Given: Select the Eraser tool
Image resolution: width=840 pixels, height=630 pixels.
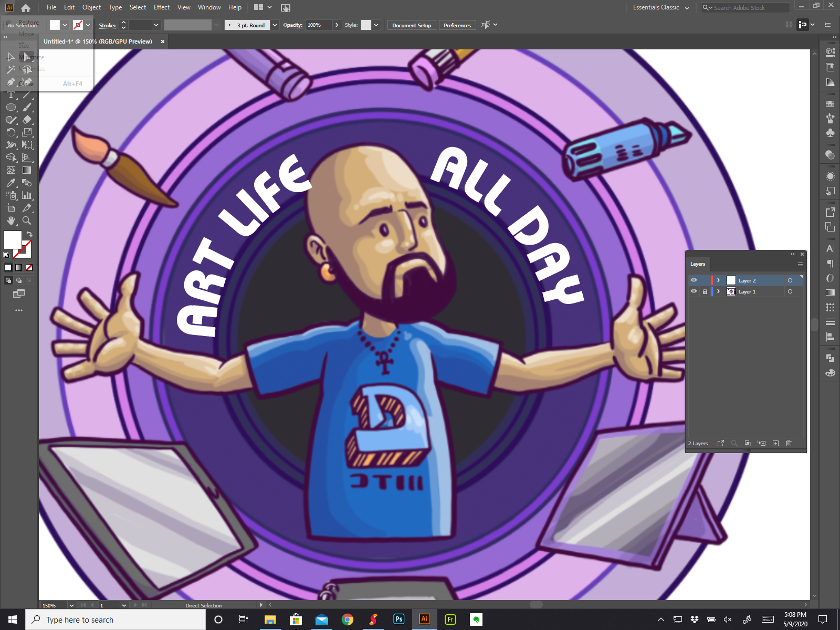Looking at the screenshot, I should pyautogui.click(x=27, y=120).
